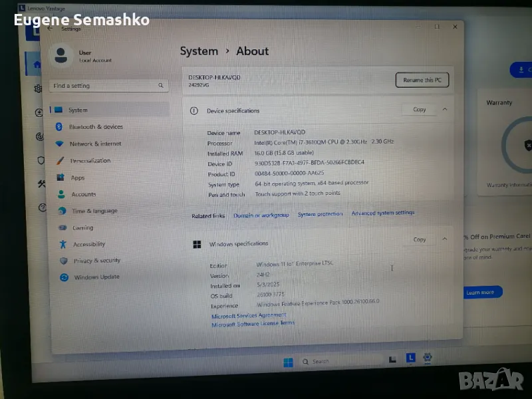Open the Advanced system settings link
Image resolution: width=532 pixels, height=399 pixels.
(382, 213)
